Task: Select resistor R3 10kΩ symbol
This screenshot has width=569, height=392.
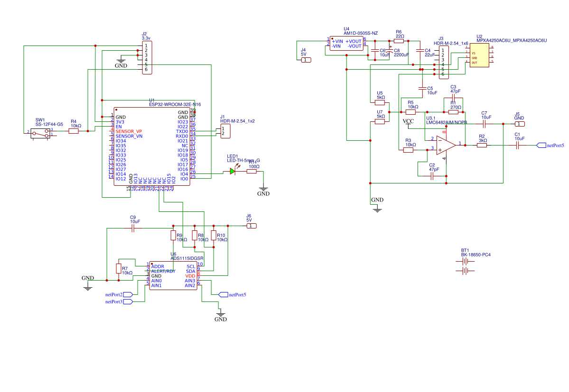Action: coord(408,150)
